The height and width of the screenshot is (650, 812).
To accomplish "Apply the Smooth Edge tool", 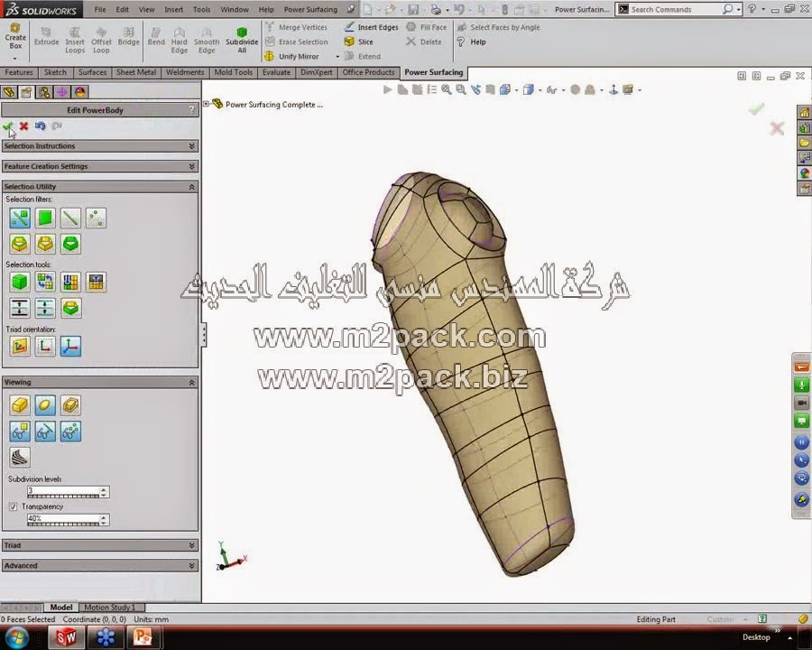I will (x=207, y=40).
